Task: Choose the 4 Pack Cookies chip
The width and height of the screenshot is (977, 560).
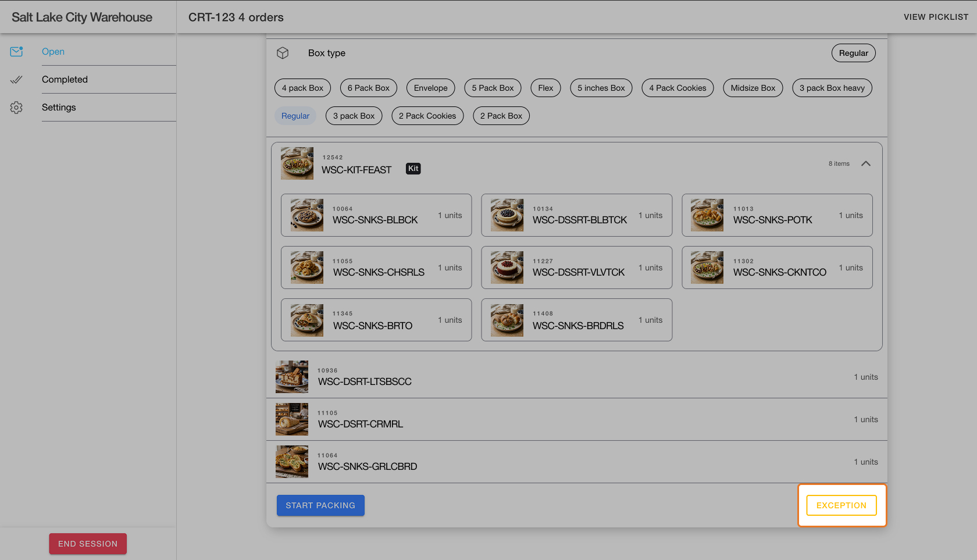Action: (678, 88)
